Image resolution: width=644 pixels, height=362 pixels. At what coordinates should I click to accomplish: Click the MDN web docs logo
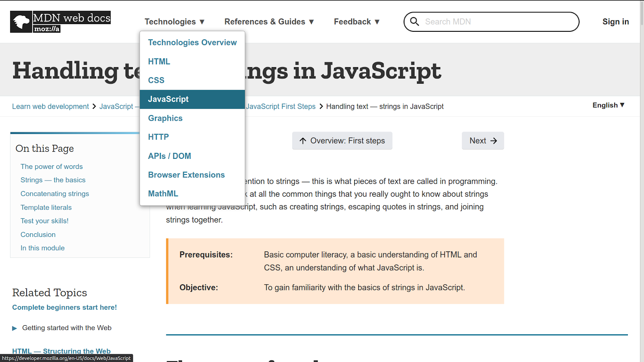pyautogui.click(x=60, y=21)
